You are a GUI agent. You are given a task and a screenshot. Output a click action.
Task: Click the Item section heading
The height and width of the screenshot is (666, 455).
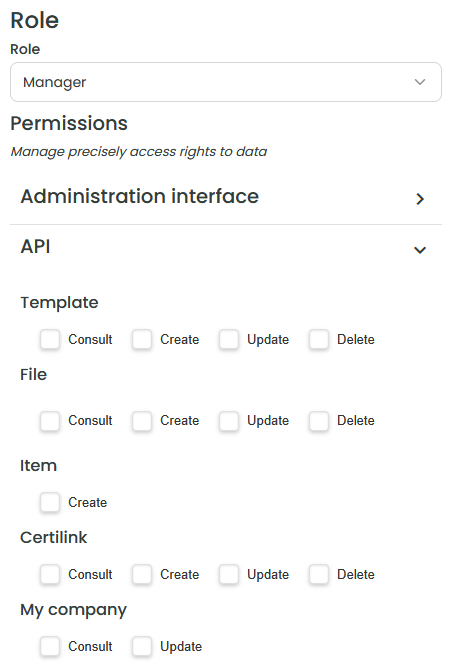click(x=38, y=466)
